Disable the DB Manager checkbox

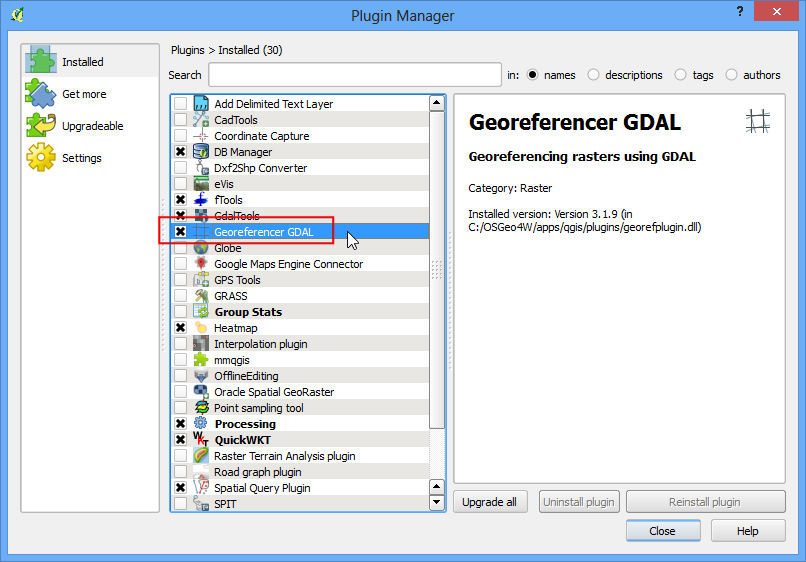click(180, 152)
